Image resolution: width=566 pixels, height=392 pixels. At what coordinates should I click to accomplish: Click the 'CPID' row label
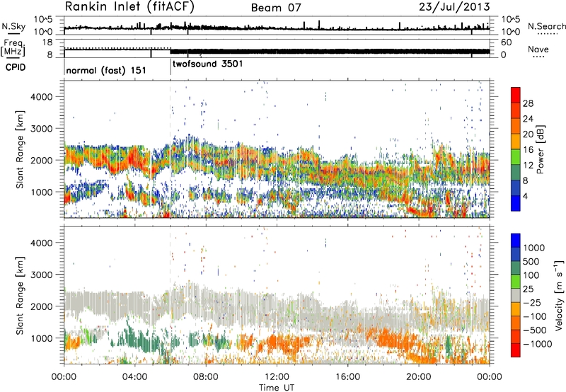[x=16, y=67]
